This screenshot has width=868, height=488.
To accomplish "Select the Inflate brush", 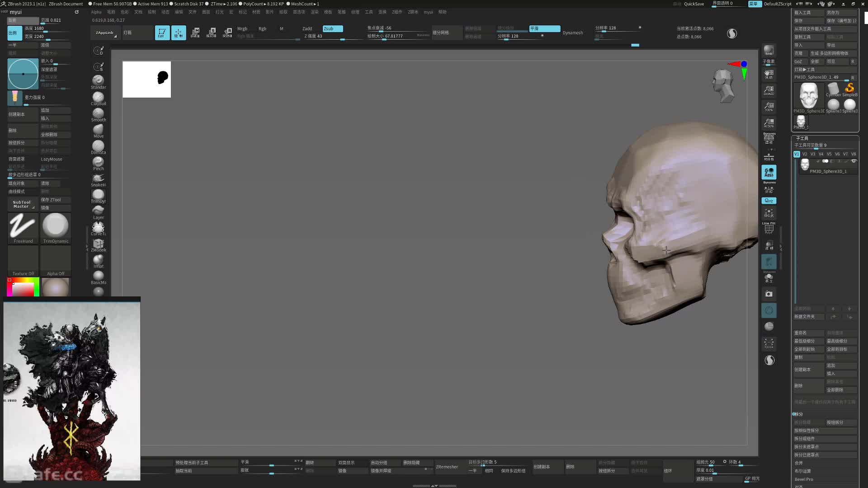I will point(98,261).
